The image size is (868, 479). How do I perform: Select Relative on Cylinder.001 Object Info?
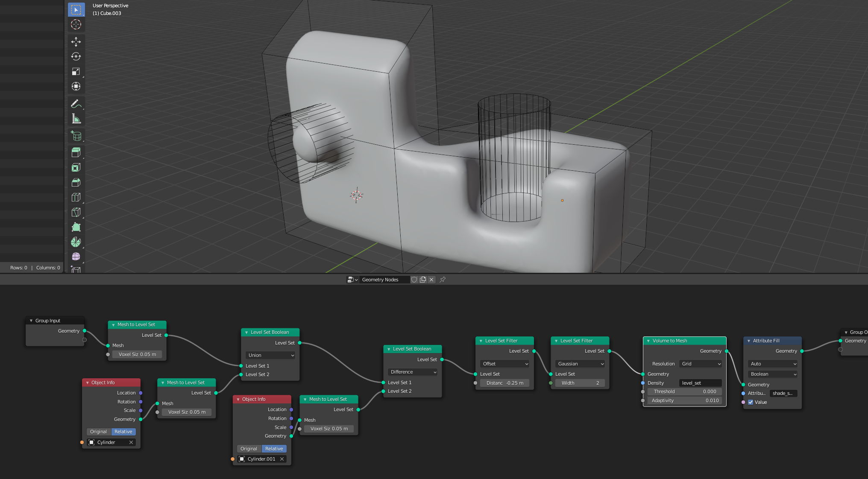pyautogui.click(x=274, y=449)
